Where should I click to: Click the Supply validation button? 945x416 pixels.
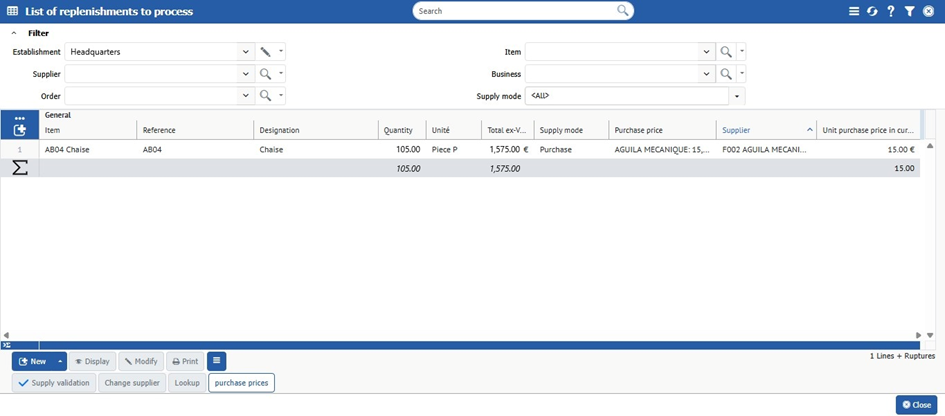point(54,383)
